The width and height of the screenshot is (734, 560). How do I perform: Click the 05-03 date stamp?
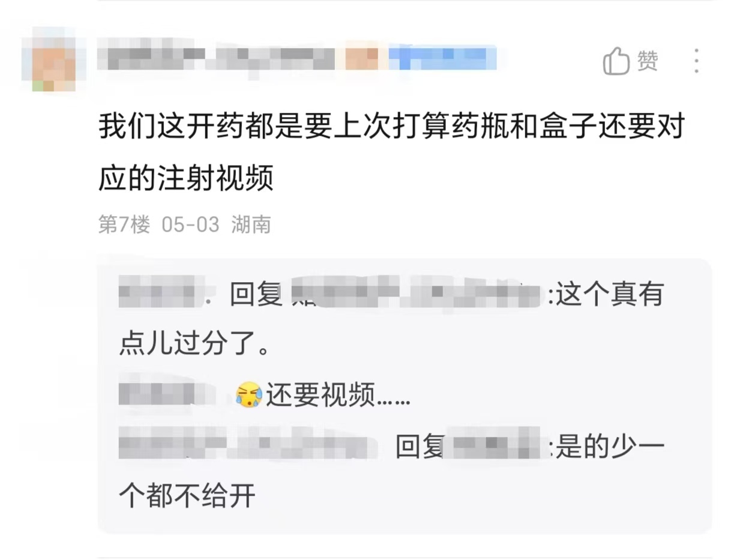[191, 225]
